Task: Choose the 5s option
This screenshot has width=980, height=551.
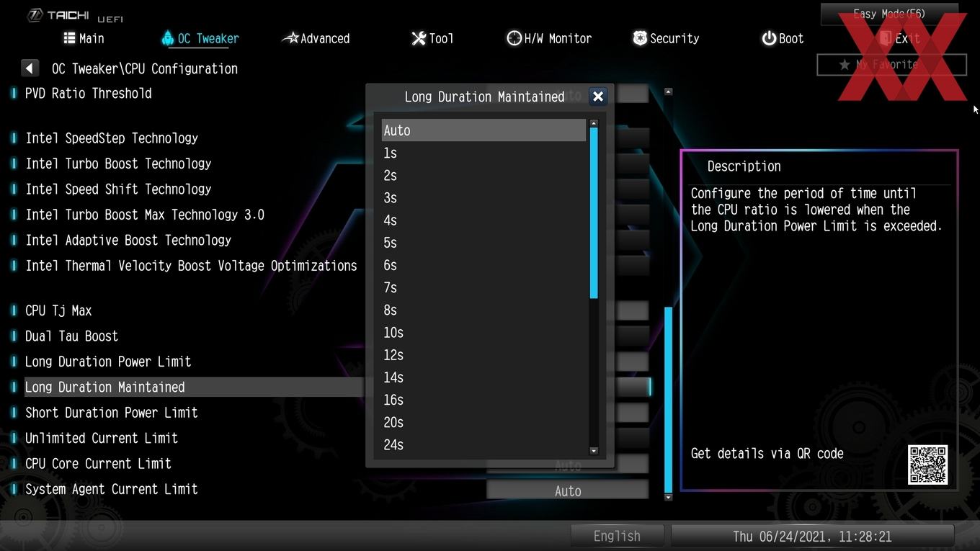Action: [x=484, y=243]
